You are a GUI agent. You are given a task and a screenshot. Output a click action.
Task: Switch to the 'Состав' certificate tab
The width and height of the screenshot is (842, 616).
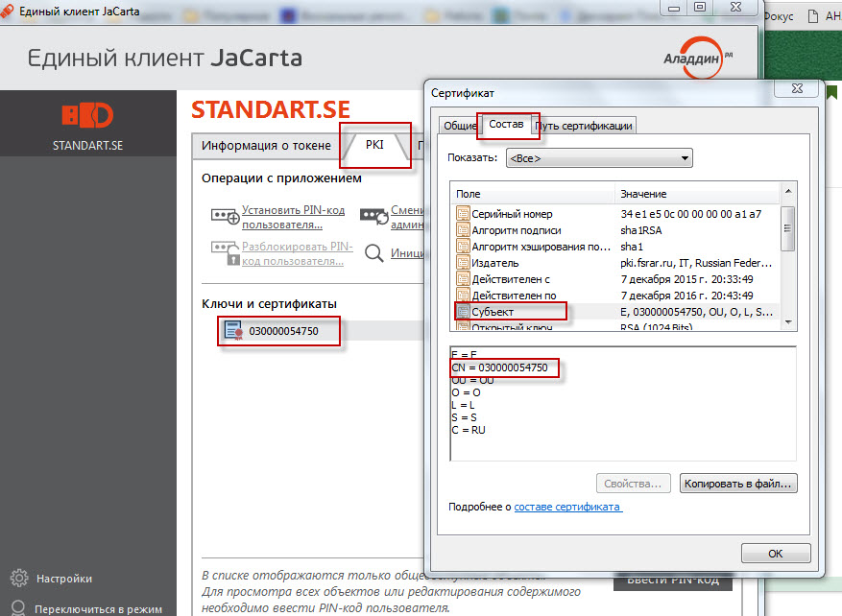pos(506,124)
